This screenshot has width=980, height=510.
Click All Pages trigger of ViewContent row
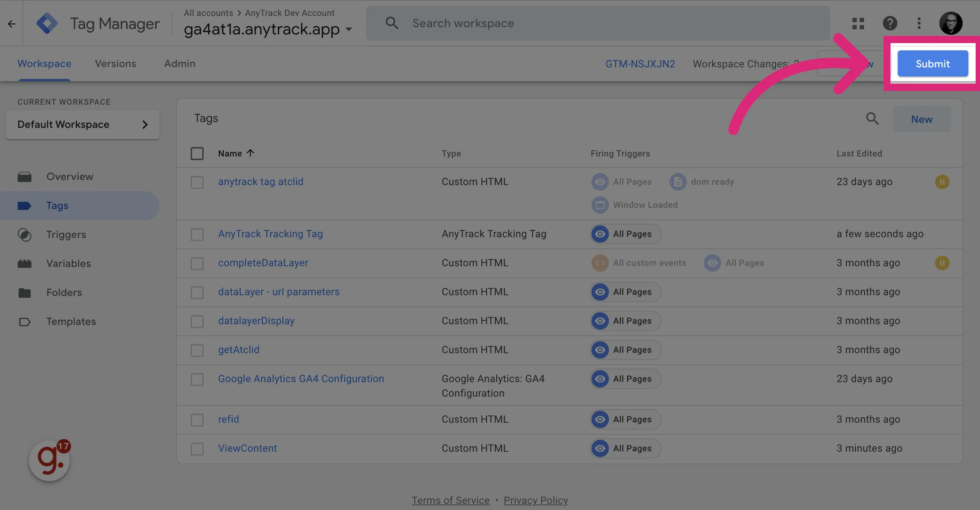(626, 448)
